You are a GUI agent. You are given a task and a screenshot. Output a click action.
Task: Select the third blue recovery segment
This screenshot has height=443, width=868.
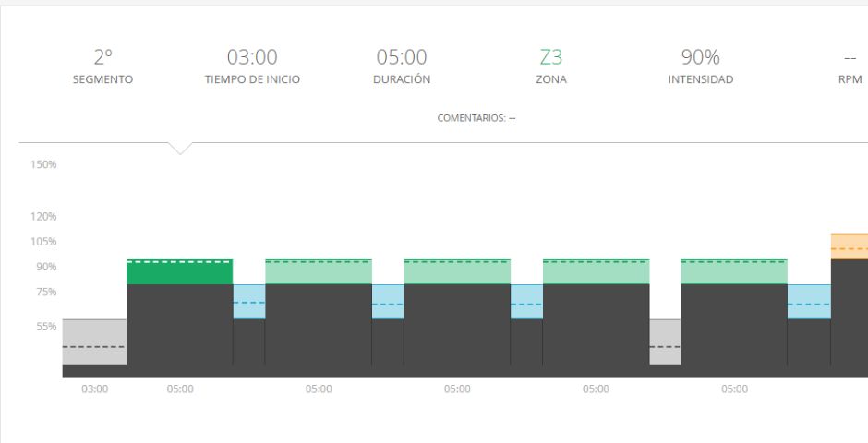pos(526,302)
